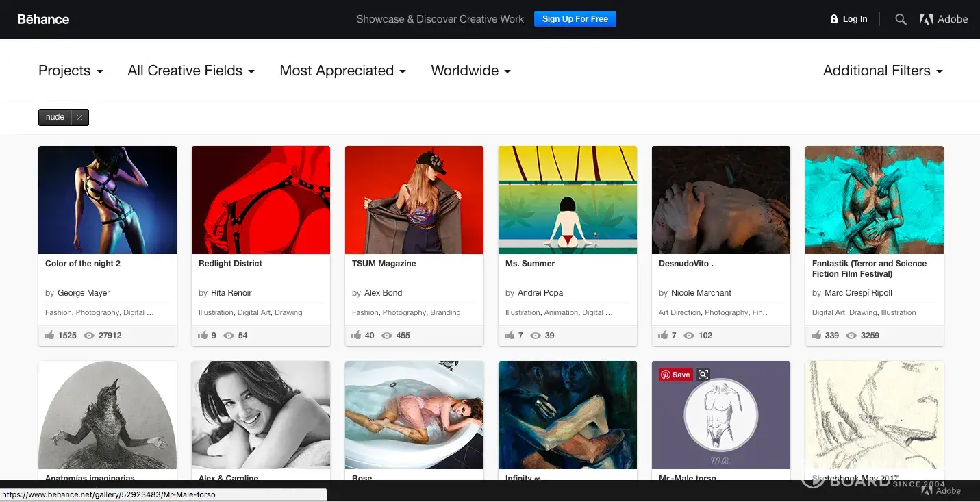Click the Alex & Caroline thumbnail
This screenshot has width=980, height=502.
coord(261,415)
